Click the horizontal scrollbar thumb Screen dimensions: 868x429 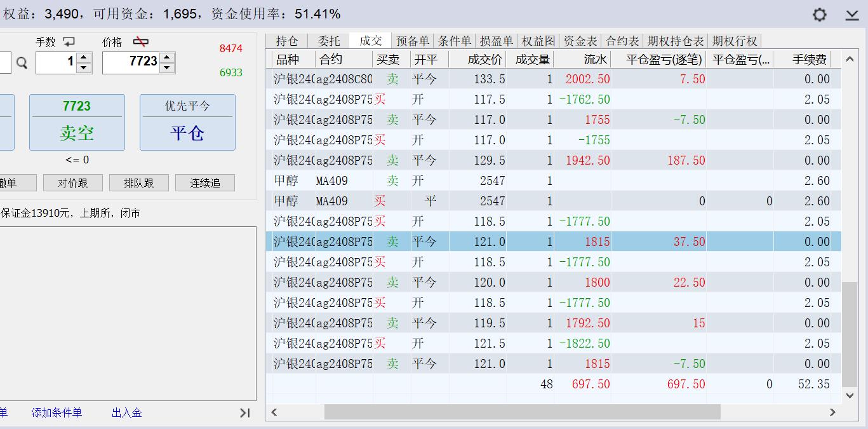point(522,412)
